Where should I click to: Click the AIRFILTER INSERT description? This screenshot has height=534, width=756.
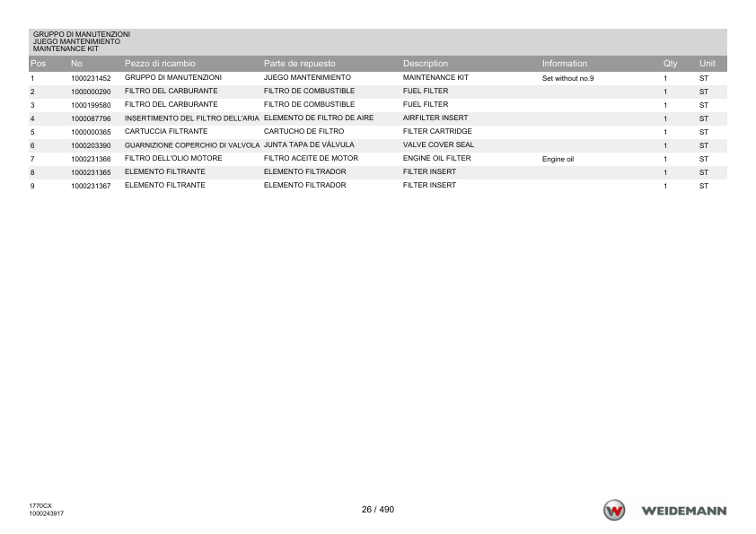[435, 118]
